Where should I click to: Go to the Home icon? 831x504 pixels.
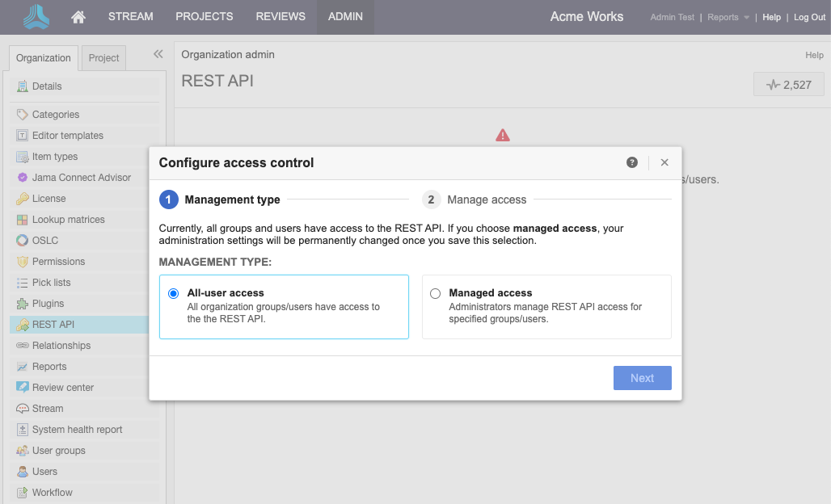click(x=78, y=17)
